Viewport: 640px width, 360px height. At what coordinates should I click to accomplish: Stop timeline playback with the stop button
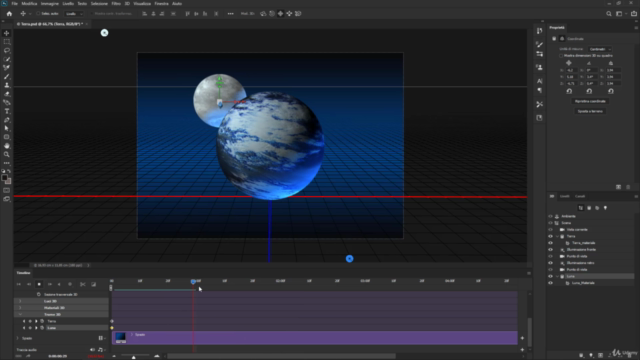point(39,284)
